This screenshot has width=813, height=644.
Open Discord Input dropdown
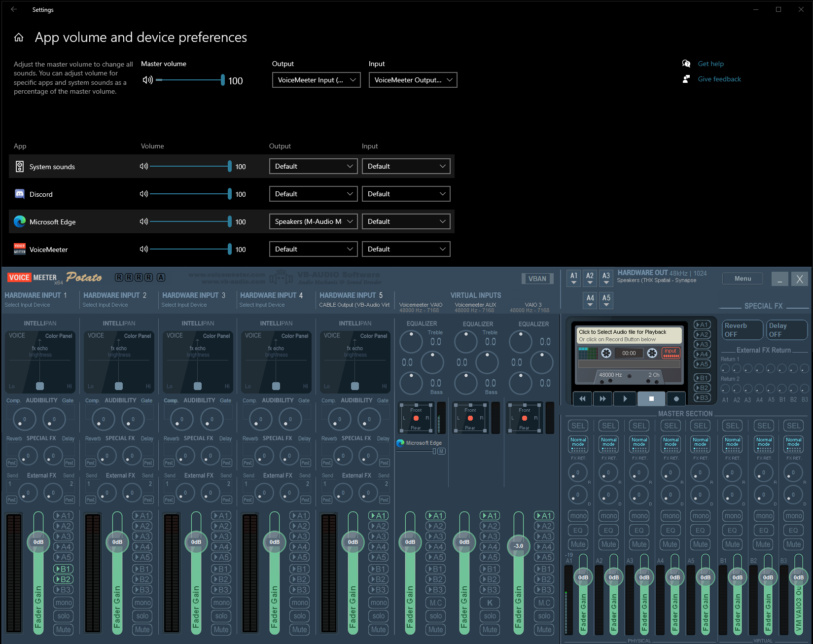[x=406, y=194]
